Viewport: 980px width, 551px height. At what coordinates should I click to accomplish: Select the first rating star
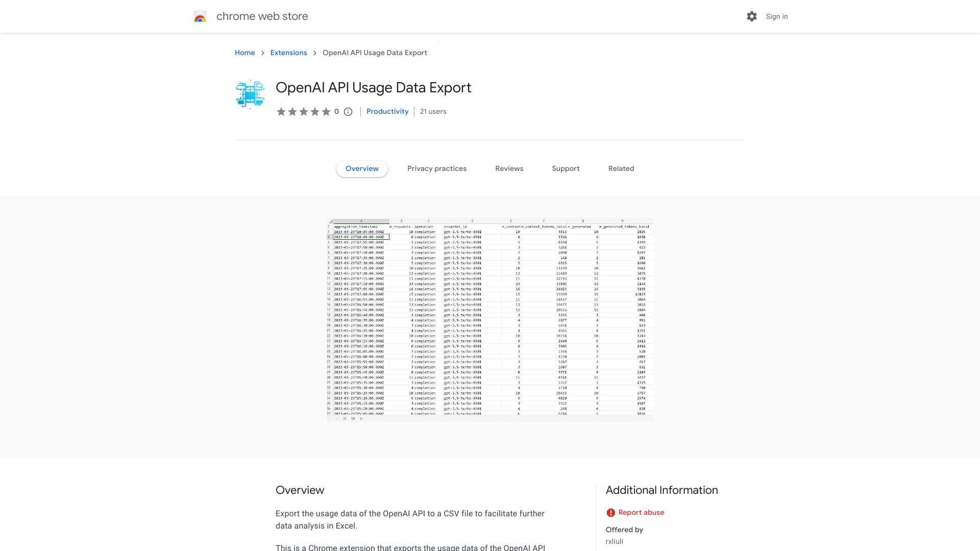[x=281, y=111]
